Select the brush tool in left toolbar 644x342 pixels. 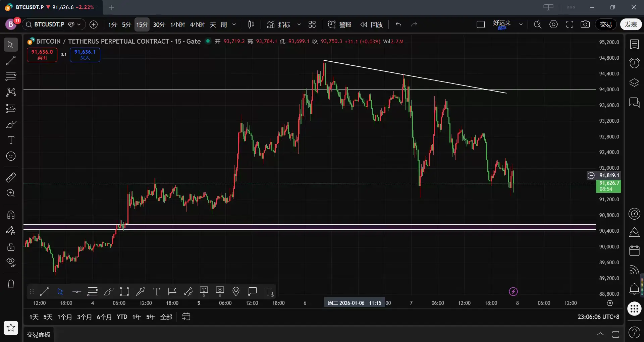point(11,124)
